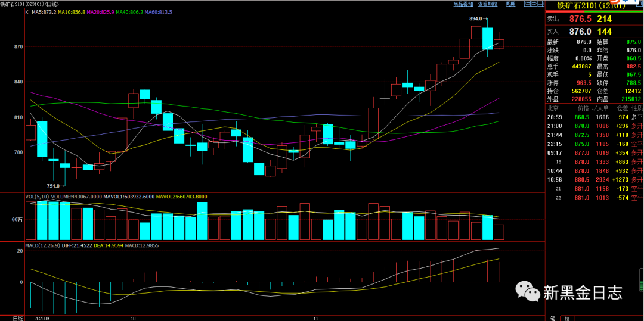Select the 22:15 trade row
Screen dimensions: 644x321
595,144
